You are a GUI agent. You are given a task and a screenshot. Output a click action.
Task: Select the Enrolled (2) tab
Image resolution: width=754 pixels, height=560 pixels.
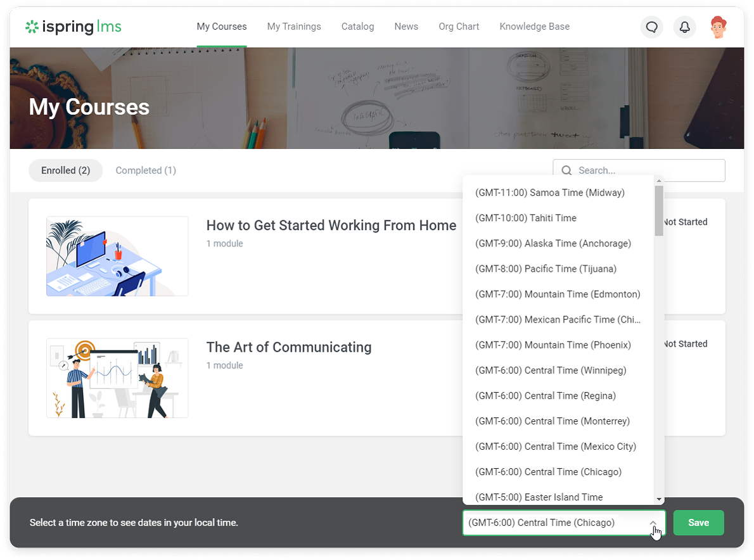click(65, 170)
